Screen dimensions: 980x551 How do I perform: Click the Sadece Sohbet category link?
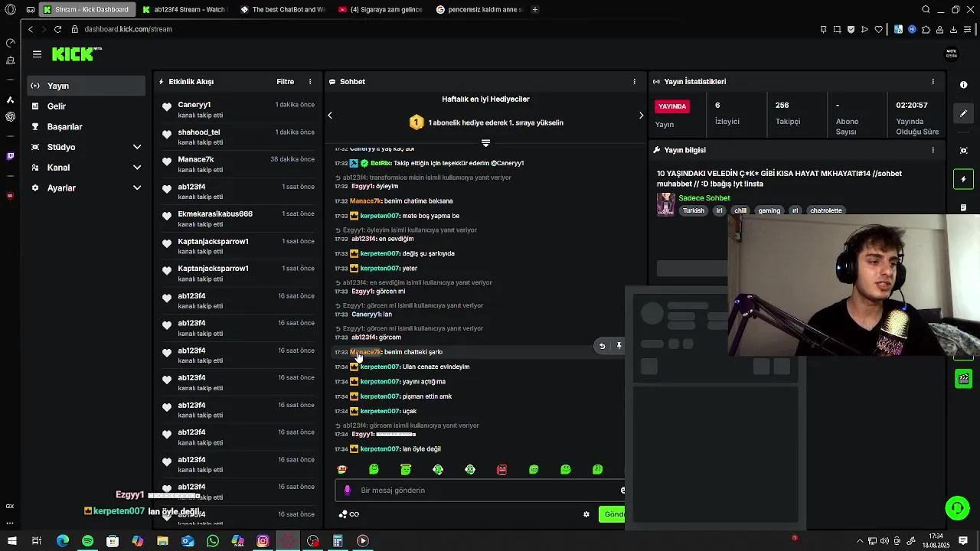(704, 198)
